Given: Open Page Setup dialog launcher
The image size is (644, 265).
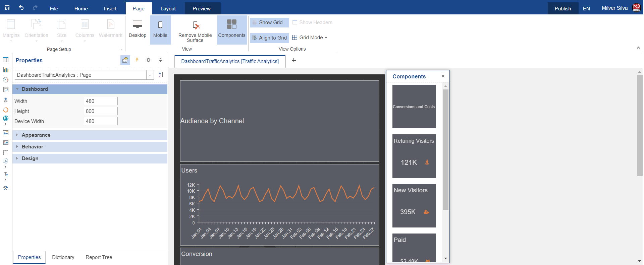Looking at the screenshot, I should 121,49.
